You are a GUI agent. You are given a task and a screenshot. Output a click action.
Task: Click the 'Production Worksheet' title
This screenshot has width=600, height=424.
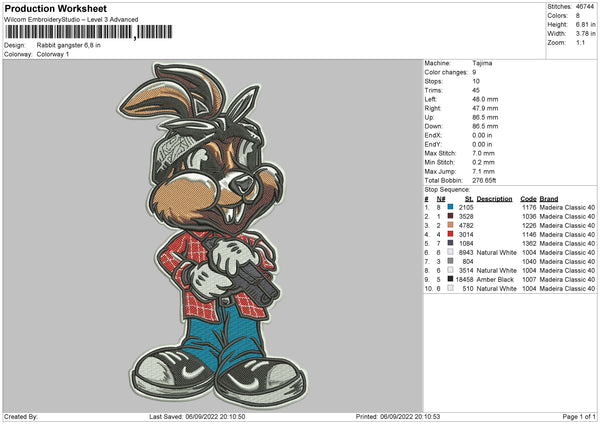click(x=55, y=8)
